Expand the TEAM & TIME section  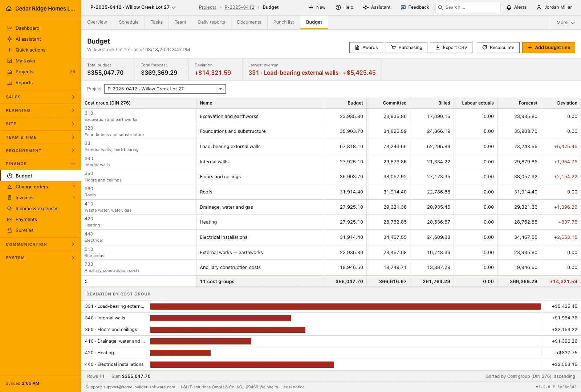[x=40, y=137]
